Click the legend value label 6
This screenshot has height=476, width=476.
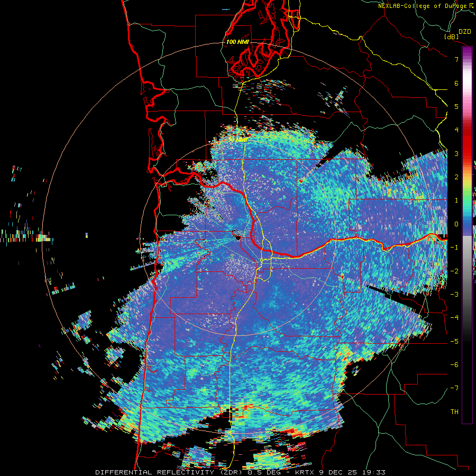point(456,83)
